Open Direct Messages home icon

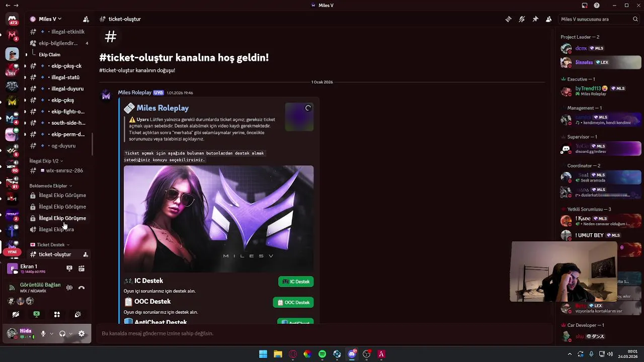pyautogui.click(x=12, y=20)
